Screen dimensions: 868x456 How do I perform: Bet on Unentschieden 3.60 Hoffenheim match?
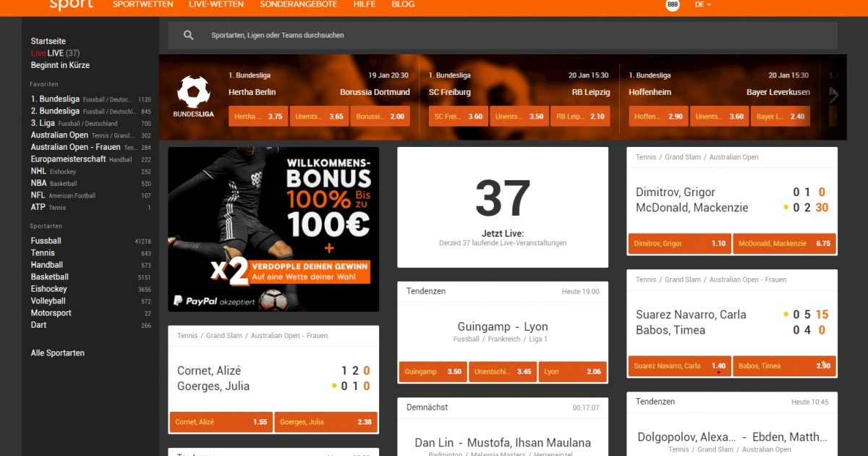click(720, 117)
